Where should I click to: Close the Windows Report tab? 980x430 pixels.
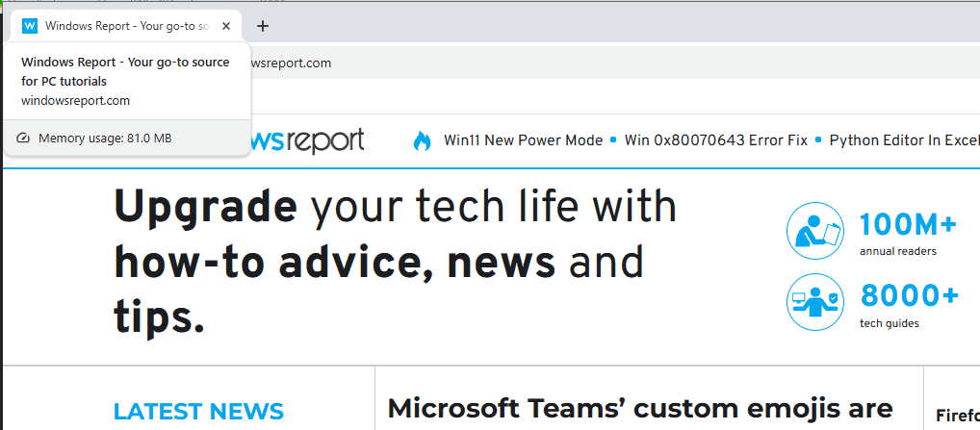tap(226, 26)
